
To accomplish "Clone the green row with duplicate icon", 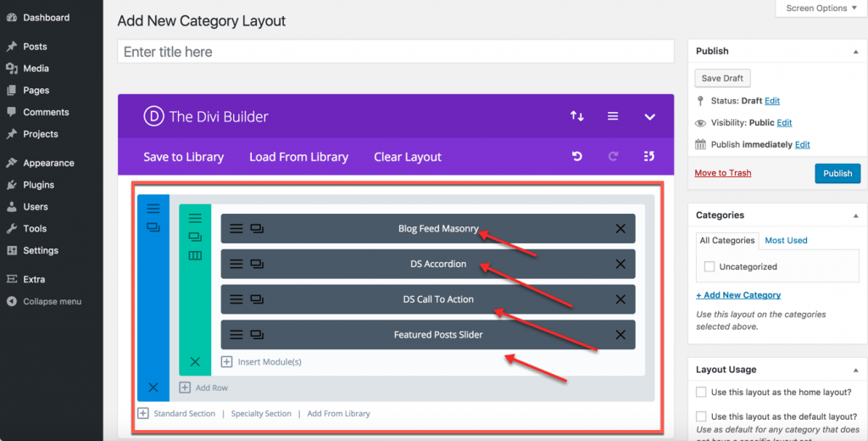I will tap(195, 237).
